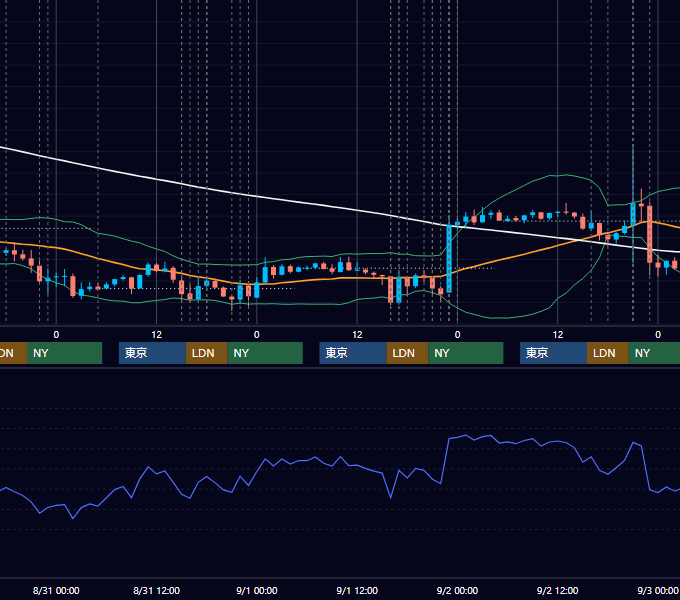Click the blue oscillator line in lower pane
This screenshot has width=680, height=600.
(x=340, y=457)
